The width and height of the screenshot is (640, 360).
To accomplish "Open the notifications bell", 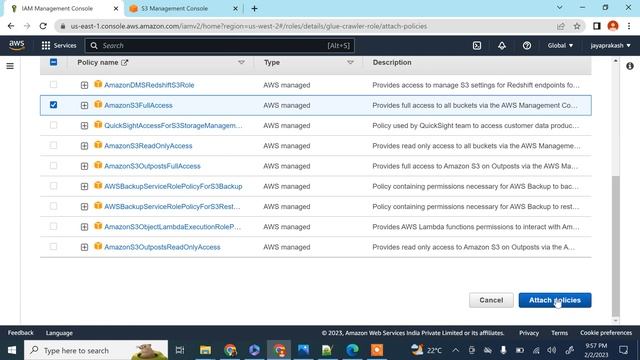I will pyautogui.click(x=502, y=45).
